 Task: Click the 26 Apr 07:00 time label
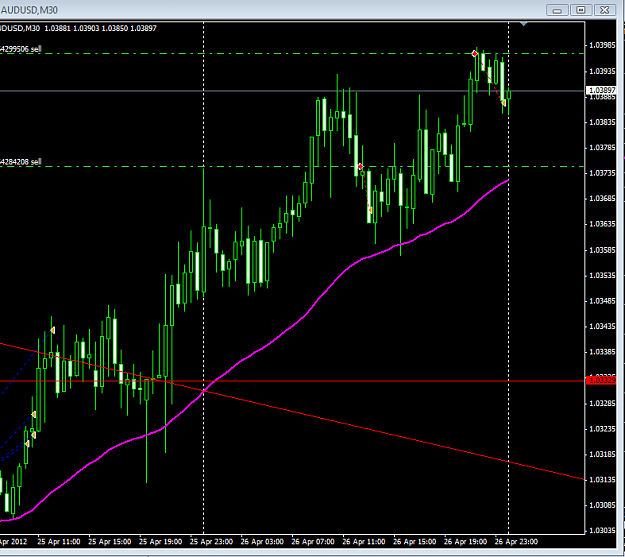313,542
